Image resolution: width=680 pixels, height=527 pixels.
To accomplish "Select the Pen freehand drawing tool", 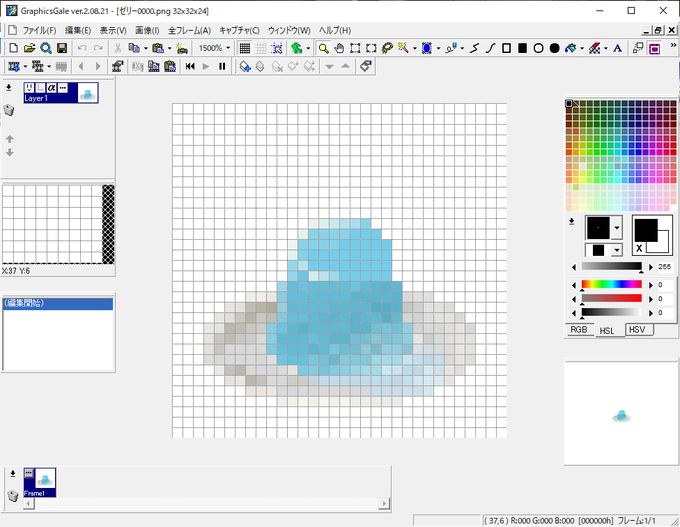I will (x=451, y=48).
